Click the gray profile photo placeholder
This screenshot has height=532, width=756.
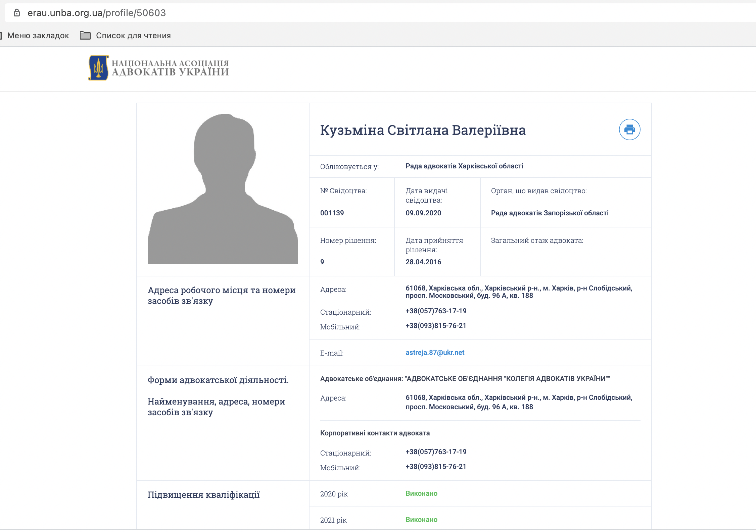click(x=223, y=189)
